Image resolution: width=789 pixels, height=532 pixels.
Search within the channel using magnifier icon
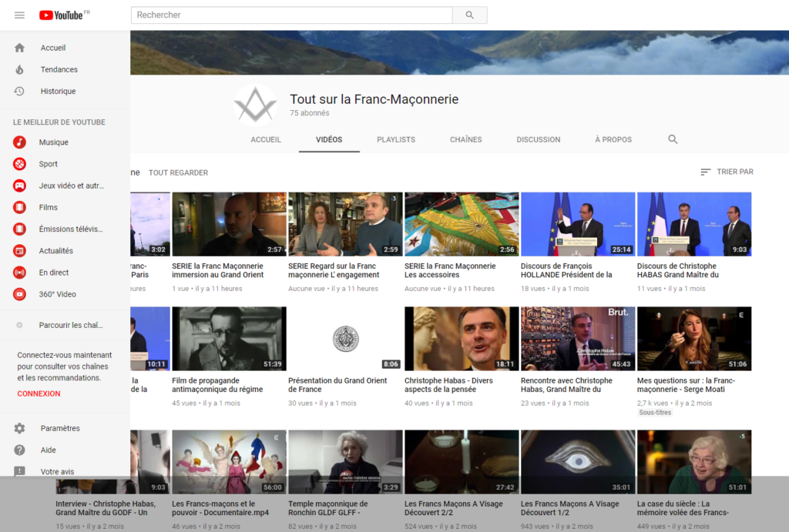click(x=673, y=139)
